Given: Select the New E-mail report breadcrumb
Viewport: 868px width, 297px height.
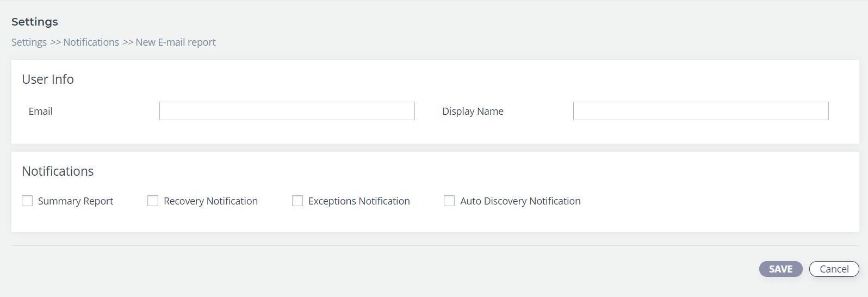Looking at the screenshot, I should (x=176, y=42).
